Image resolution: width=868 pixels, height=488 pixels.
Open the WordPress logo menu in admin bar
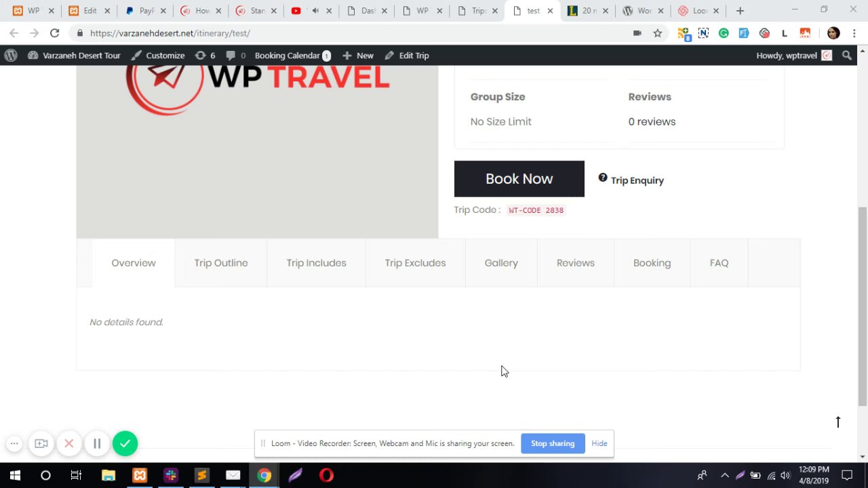click(x=11, y=56)
